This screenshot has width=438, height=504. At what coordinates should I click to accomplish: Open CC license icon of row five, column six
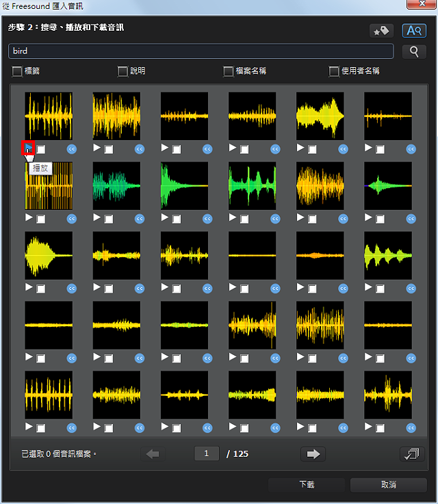tap(411, 428)
